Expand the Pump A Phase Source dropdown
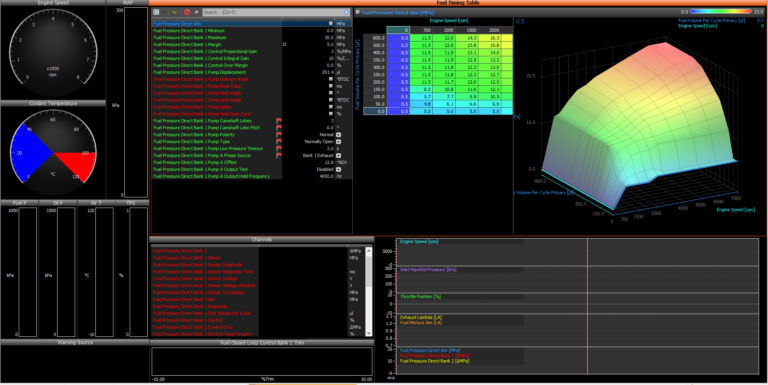Viewport: 768px width, 385px height. pyautogui.click(x=338, y=155)
